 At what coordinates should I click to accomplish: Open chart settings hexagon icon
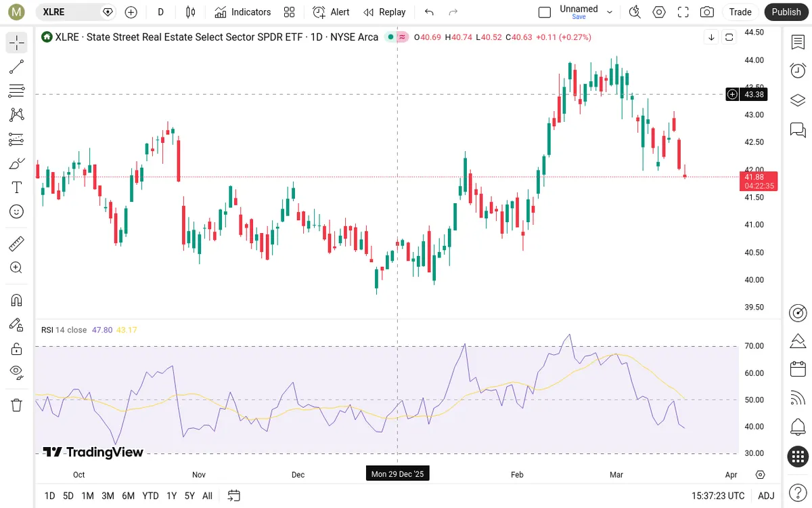659,12
